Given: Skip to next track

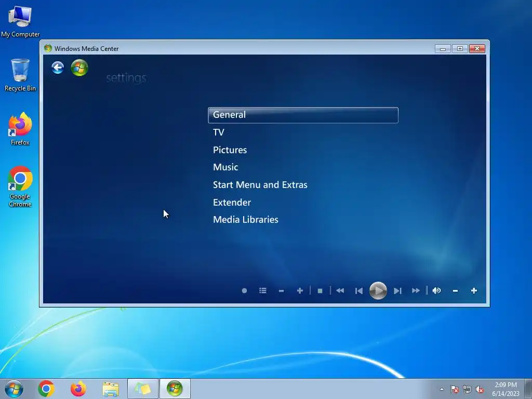Looking at the screenshot, I should click(397, 291).
